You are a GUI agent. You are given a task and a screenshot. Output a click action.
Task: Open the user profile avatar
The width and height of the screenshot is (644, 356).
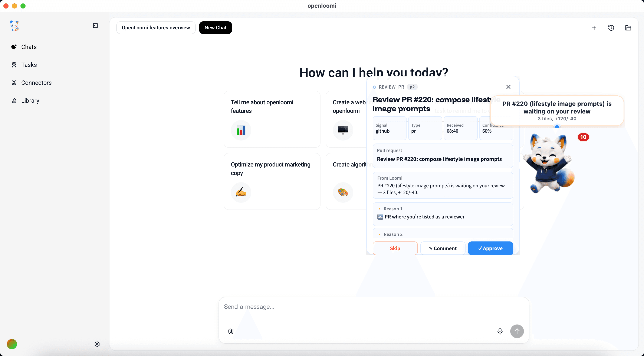click(x=12, y=344)
